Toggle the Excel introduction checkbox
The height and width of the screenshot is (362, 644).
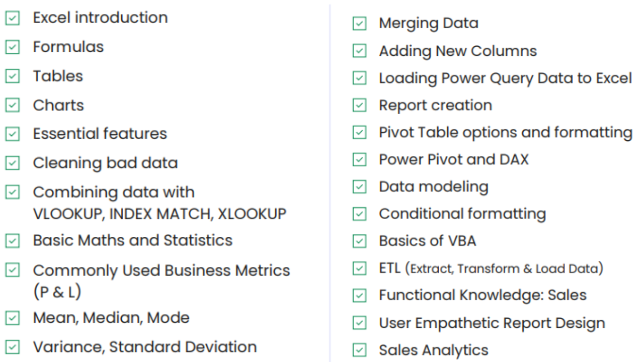(x=13, y=18)
